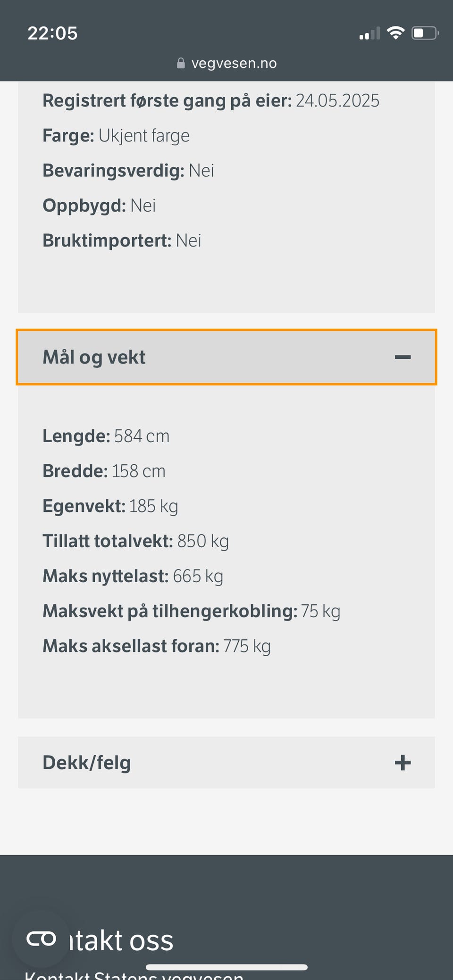
Task: Expand the Dekk/felg section
Action: pyautogui.click(x=226, y=763)
